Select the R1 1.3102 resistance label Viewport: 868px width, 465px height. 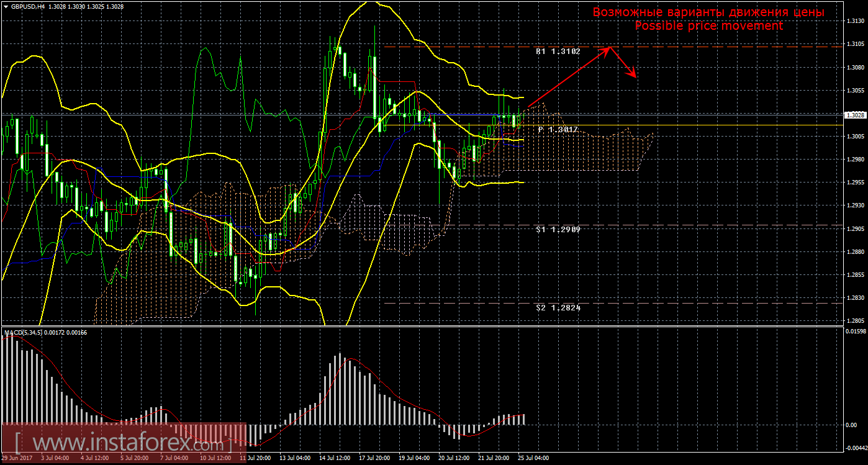(x=558, y=52)
